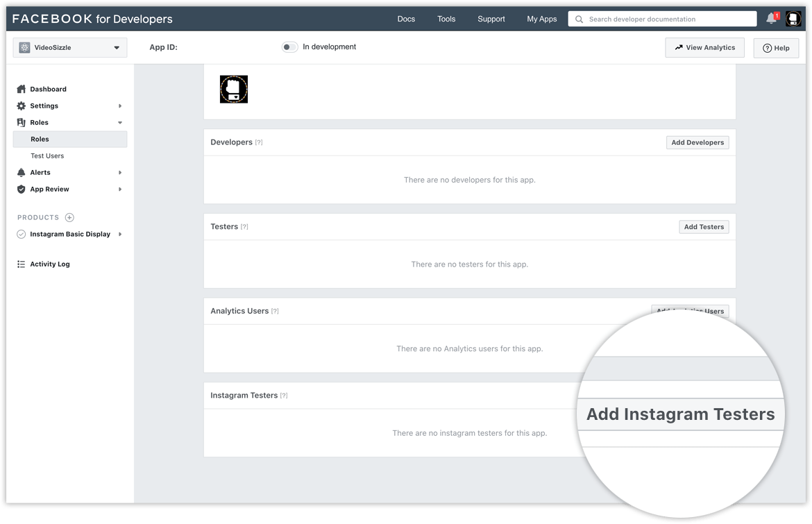Expand the Instagram Basic Display product
812x524 pixels.
[119, 234]
